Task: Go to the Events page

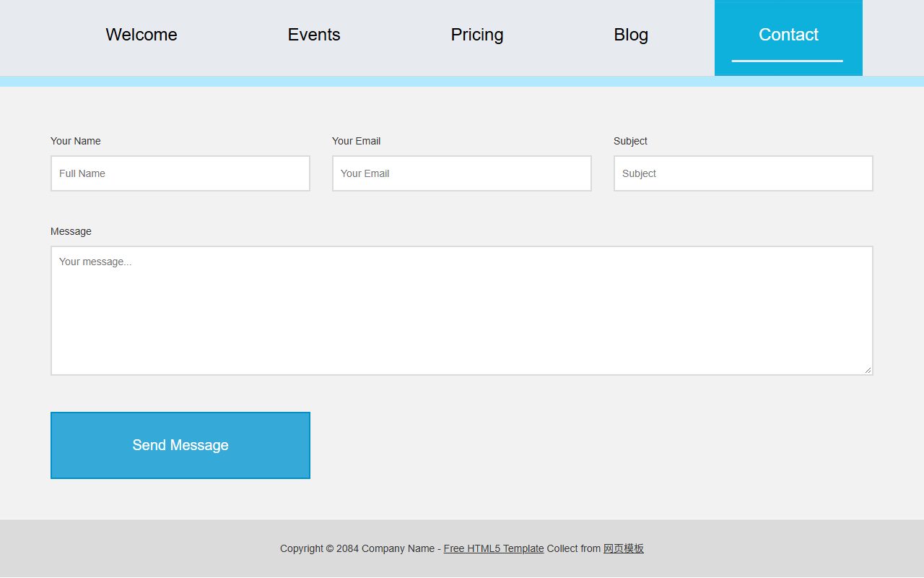Action: [314, 35]
